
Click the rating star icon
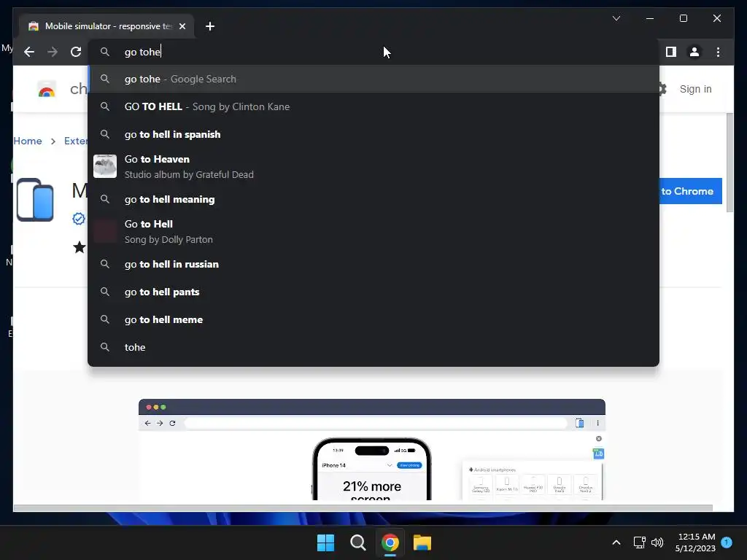pos(80,246)
